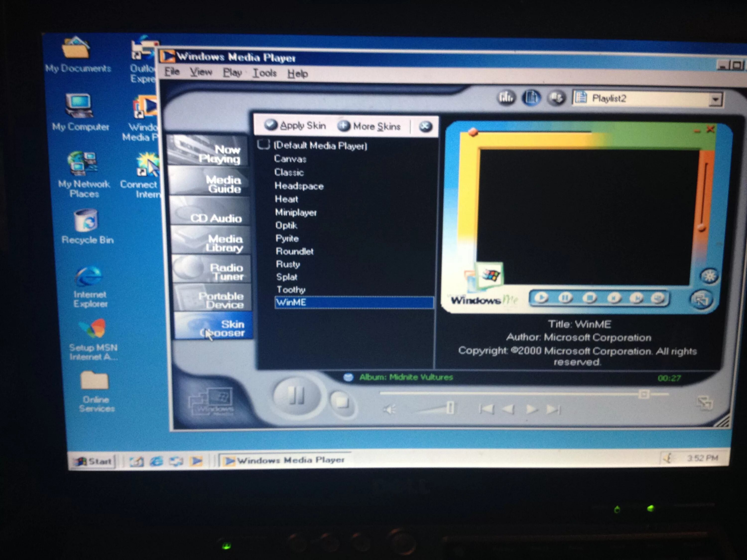Open the View menu

tap(201, 72)
